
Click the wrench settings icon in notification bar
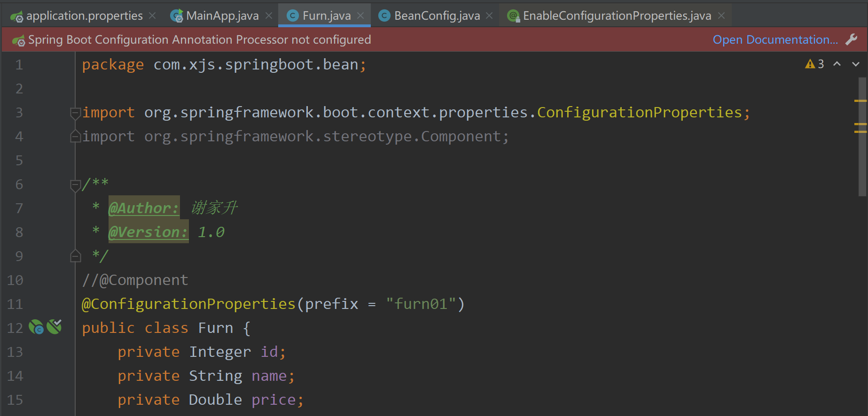(851, 40)
